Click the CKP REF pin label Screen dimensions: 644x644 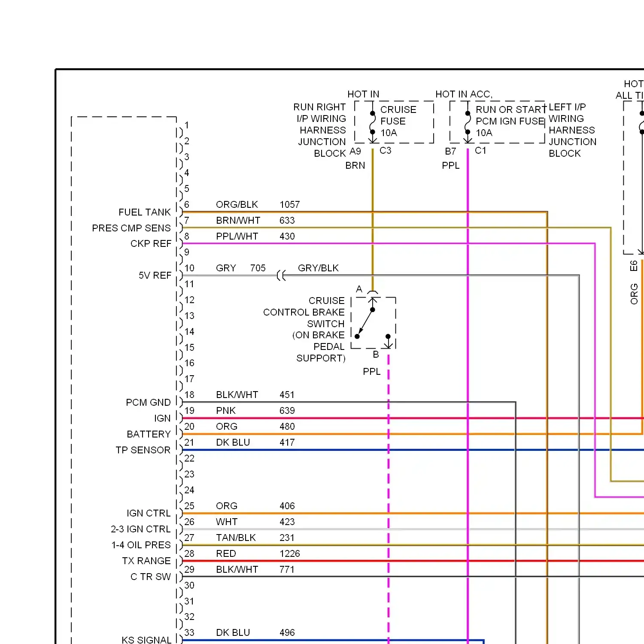pyautogui.click(x=151, y=243)
